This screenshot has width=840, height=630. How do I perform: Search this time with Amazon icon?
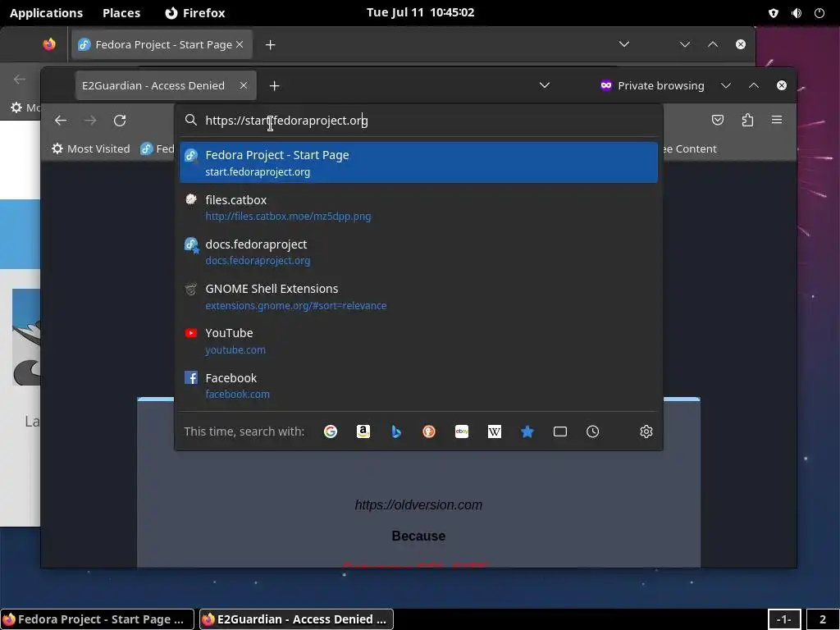coord(363,431)
